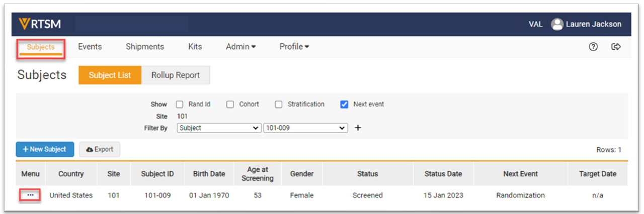
Task: Expand the Admin menu
Action: [240, 47]
